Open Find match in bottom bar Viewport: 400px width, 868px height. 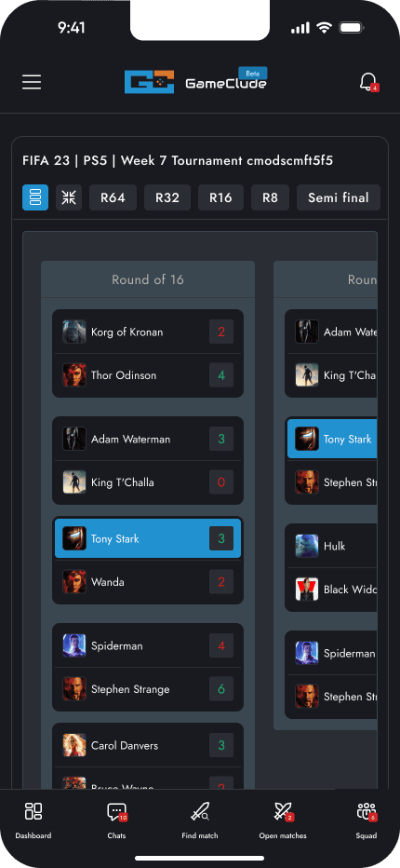point(200,821)
